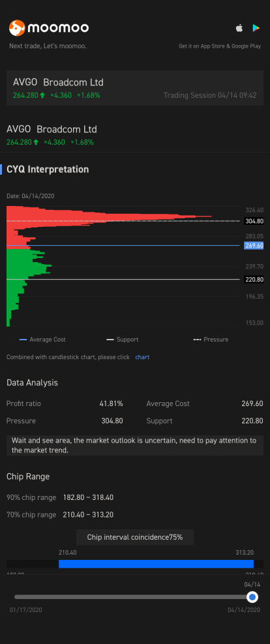The image size is (270, 644).
Task: Click the Average Cost legend entry
Action: click(43, 340)
